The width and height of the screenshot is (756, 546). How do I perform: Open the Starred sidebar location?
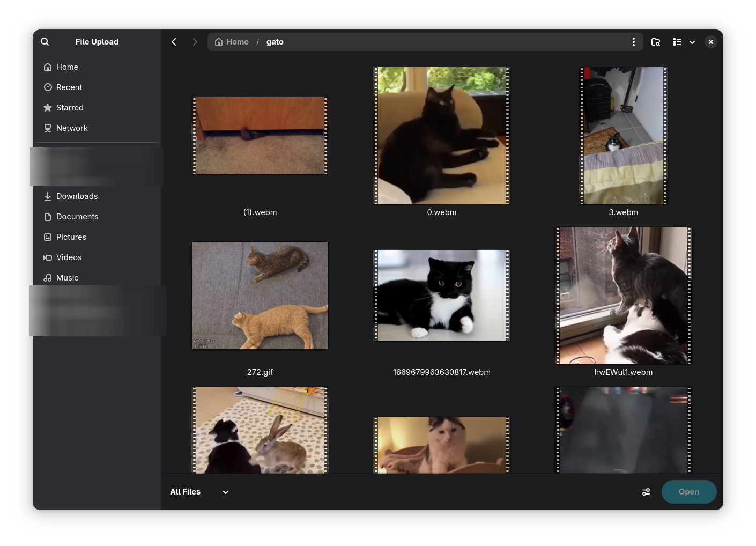(97, 108)
